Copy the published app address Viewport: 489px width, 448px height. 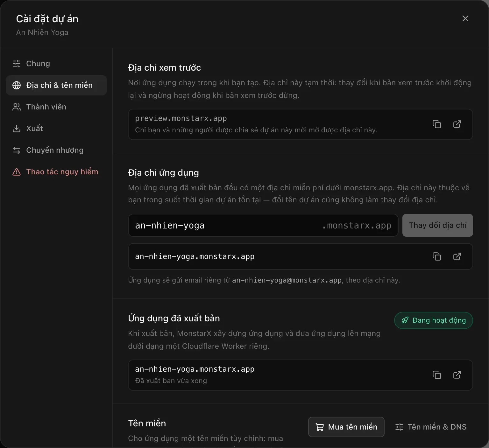[x=437, y=375]
